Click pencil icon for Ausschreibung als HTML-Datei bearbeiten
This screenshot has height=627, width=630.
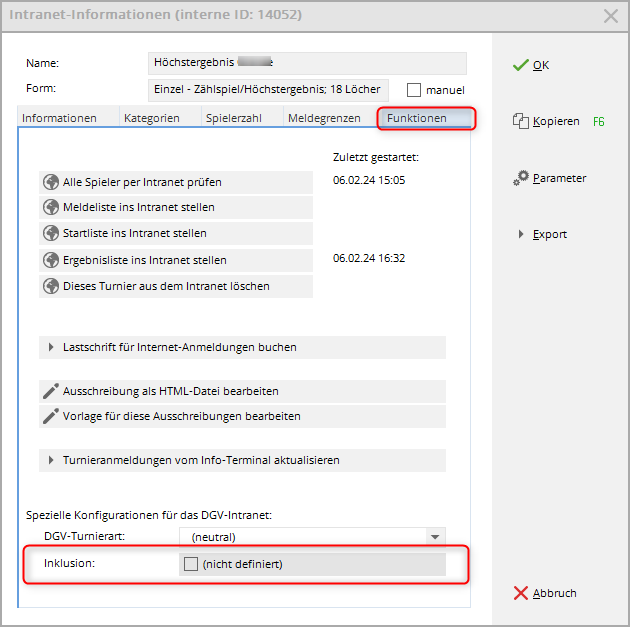point(51,391)
